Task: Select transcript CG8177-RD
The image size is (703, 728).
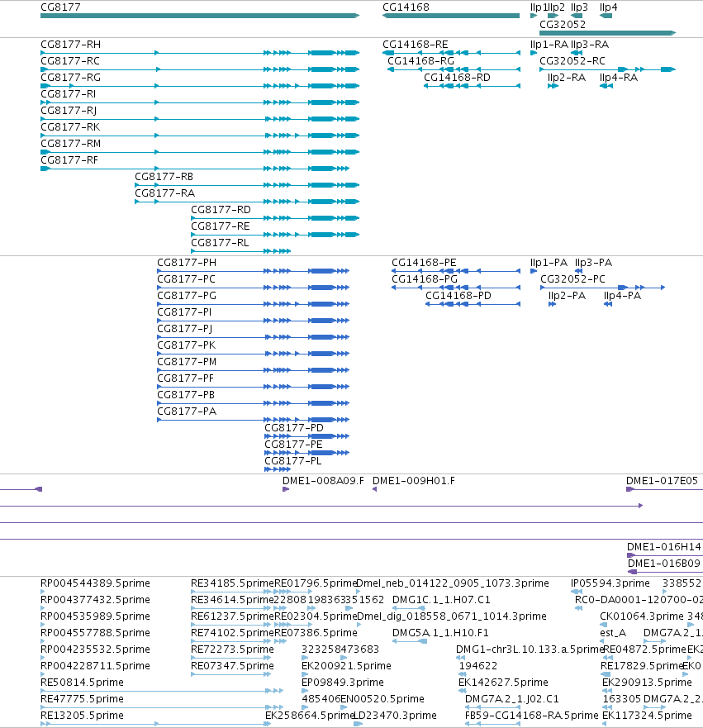Action: coord(275,218)
